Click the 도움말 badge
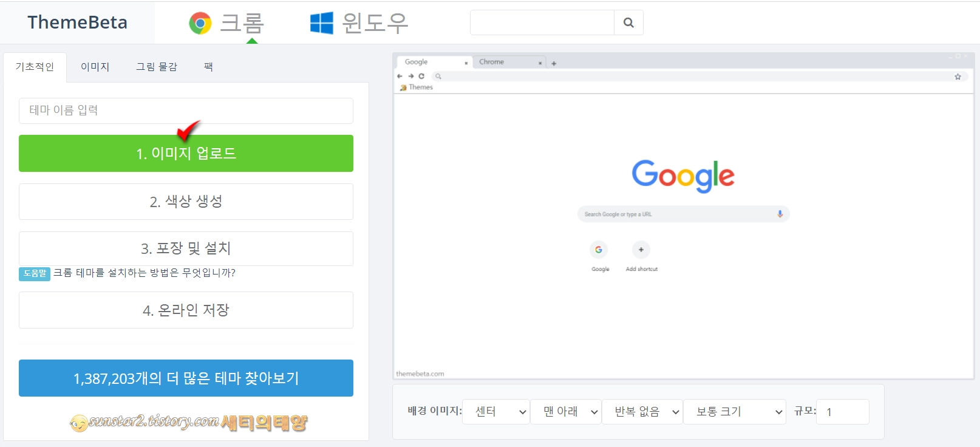980x447 pixels. (x=35, y=273)
